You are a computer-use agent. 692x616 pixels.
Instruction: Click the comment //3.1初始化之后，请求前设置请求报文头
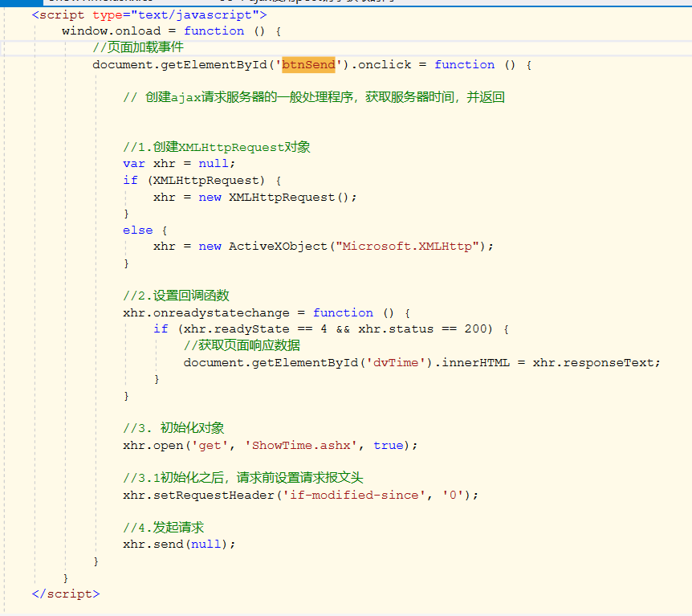click(x=243, y=478)
